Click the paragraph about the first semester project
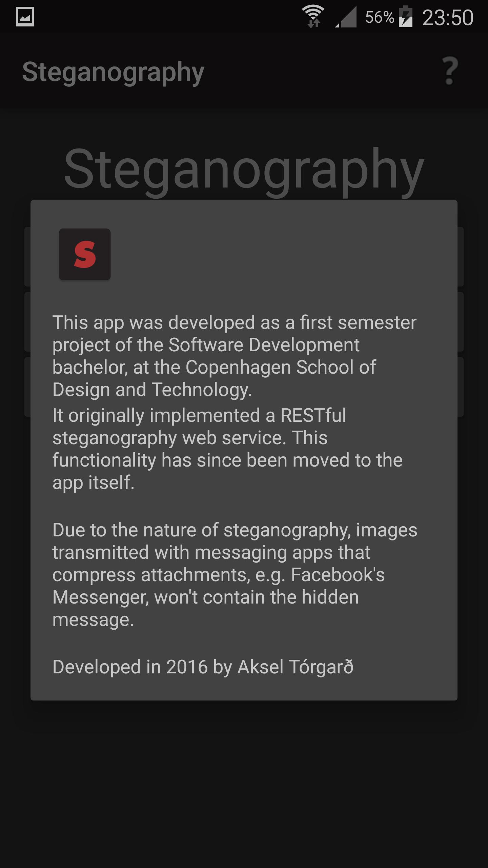 coord(235,356)
